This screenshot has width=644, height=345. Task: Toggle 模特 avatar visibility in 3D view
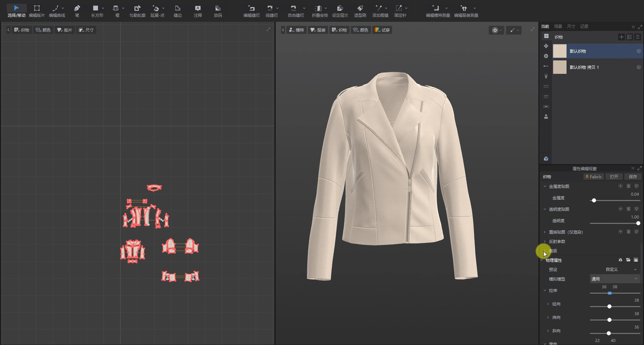click(x=297, y=30)
